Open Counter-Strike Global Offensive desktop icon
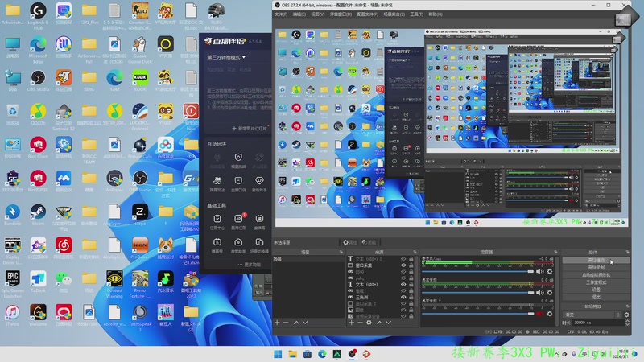644x362 pixels. point(139,15)
